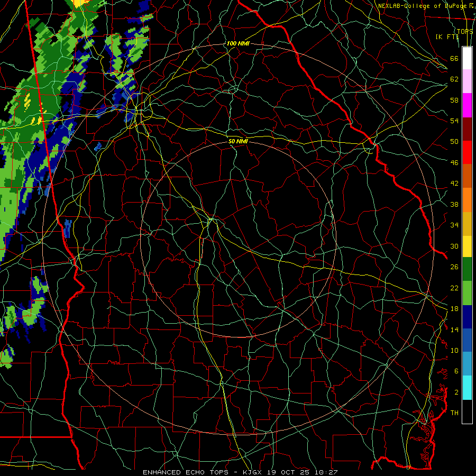The height and width of the screenshot is (476, 476).
Task: Pick the cyan legend swatch
Action: [467, 388]
